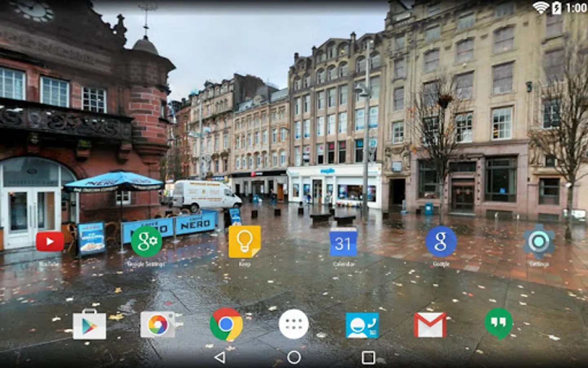
Task: Launch the Hangouts app
Action: [499, 324]
